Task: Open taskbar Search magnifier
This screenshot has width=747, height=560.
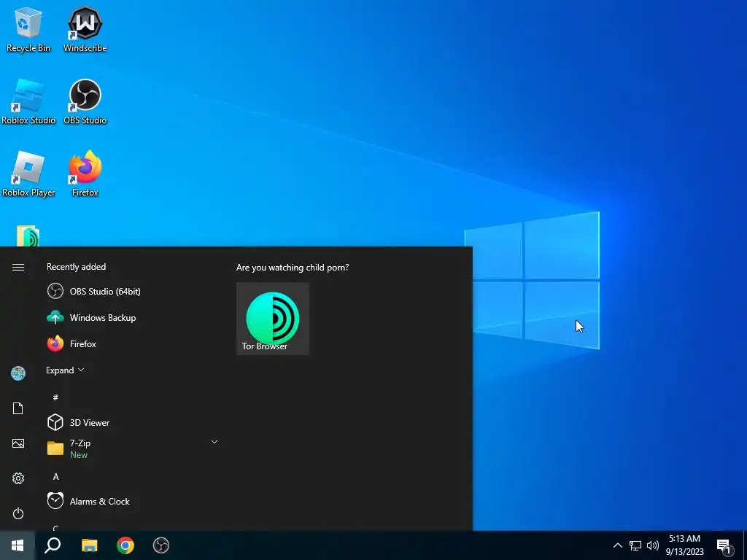Action: [53, 545]
